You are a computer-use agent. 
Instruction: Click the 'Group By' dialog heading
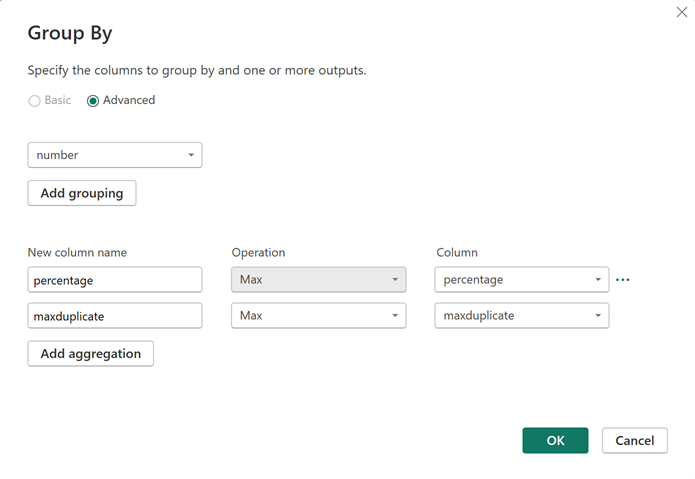pos(70,33)
